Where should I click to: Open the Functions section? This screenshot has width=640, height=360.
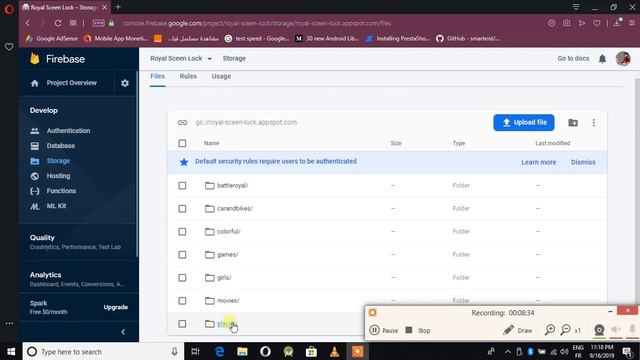[x=61, y=191]
